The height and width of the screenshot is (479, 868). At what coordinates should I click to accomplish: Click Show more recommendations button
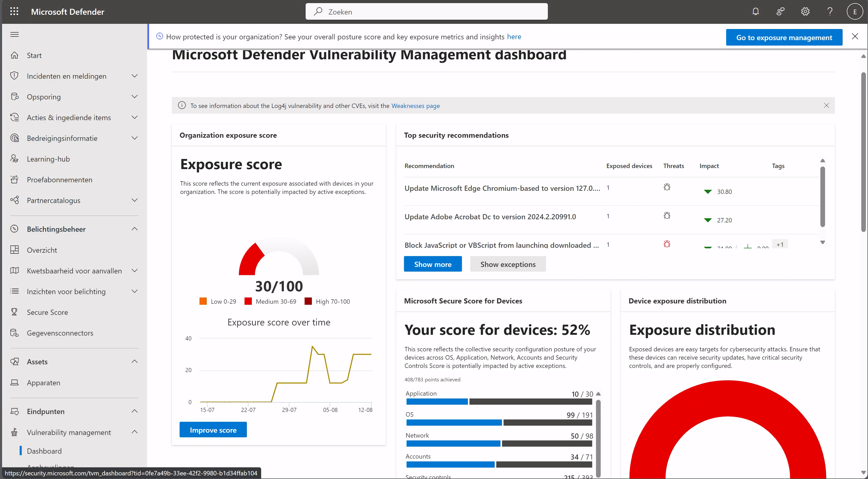tap(433, 264)
